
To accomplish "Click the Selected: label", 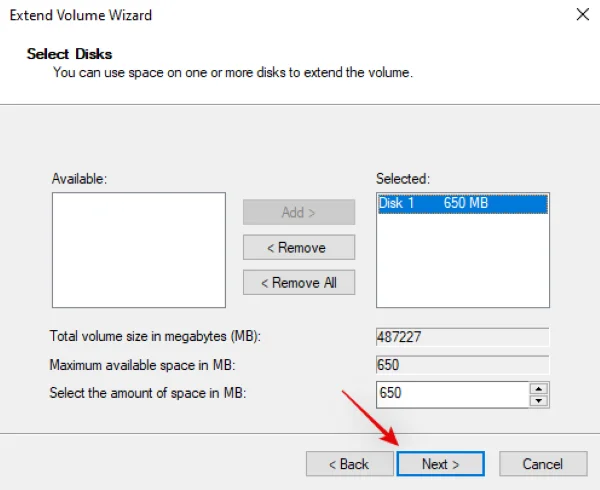I will coord(402,178).
